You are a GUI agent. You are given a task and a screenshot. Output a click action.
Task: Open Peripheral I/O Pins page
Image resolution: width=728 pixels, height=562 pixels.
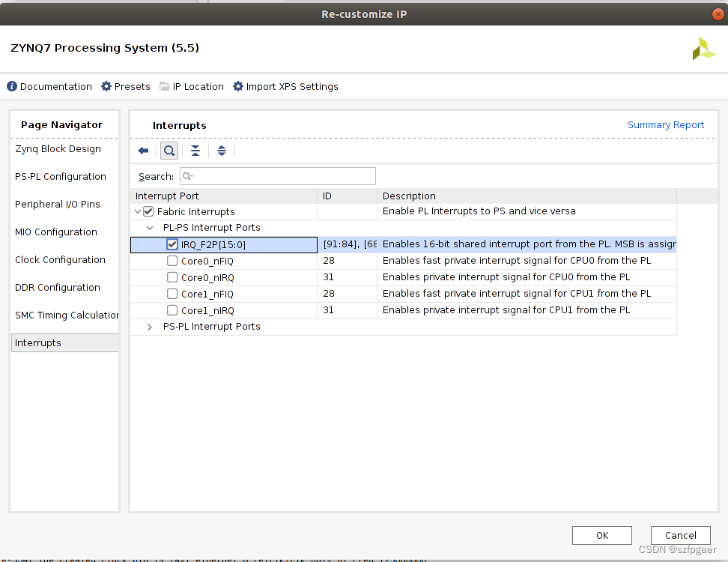58,205
